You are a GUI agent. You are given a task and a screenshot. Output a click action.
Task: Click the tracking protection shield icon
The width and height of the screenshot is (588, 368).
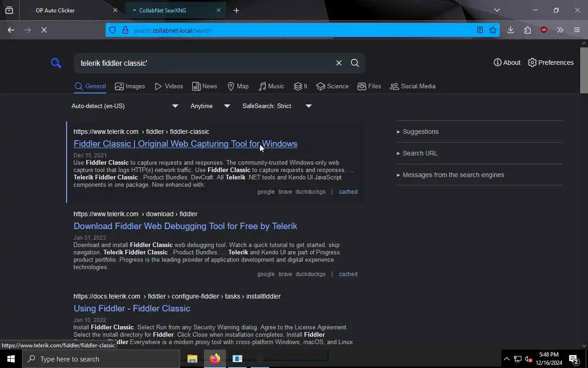pos(113,30)
